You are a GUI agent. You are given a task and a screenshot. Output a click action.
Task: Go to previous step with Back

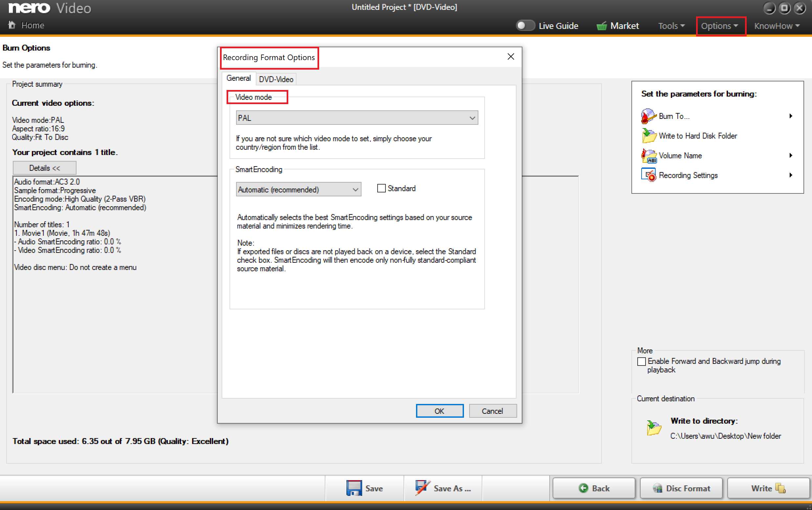pyautogui.click(x=594, y=488)
